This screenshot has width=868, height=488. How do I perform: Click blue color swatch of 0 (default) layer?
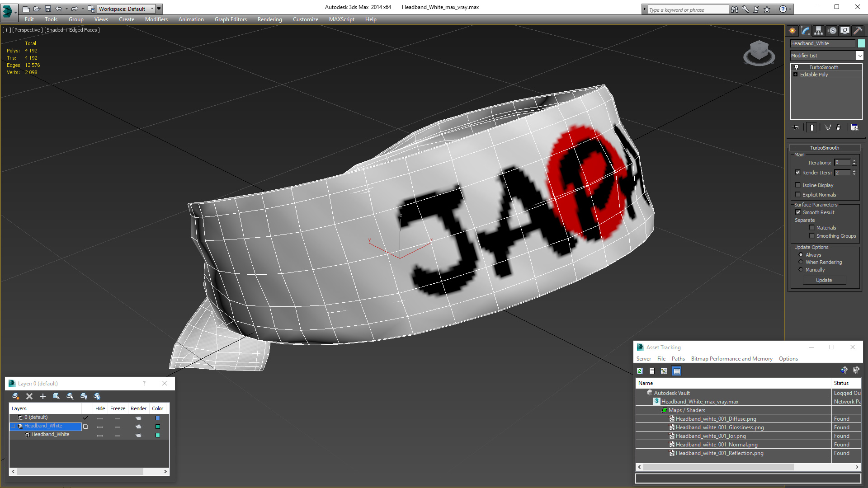click(x=158, y=418)
